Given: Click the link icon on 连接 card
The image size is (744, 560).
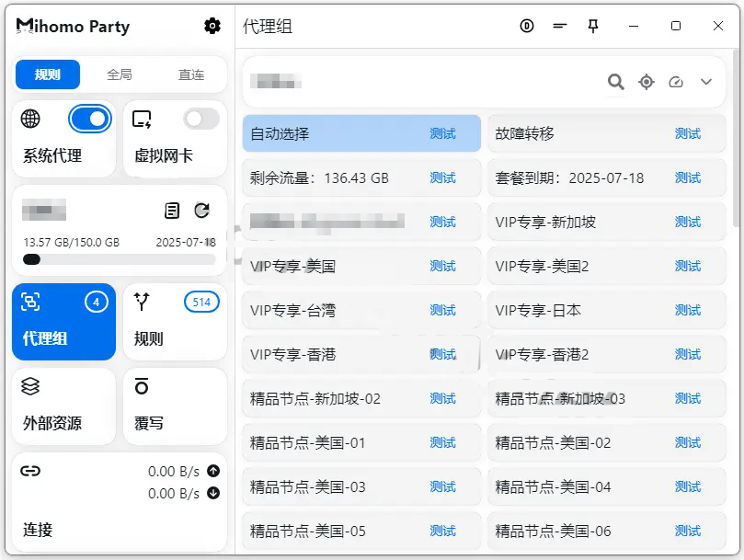Looking at the screenshot, I should click(30, 471).
